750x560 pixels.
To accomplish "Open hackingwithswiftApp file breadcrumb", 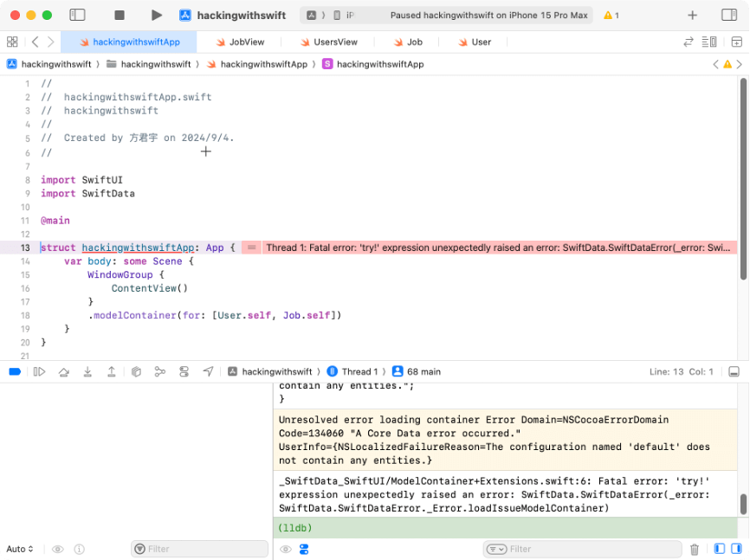I will (x=257, y=64).
